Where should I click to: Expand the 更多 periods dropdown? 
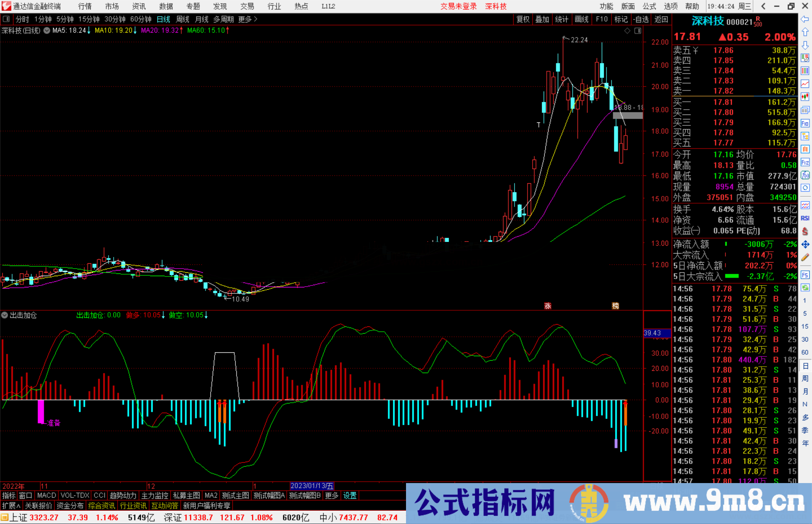pos(245,19)
